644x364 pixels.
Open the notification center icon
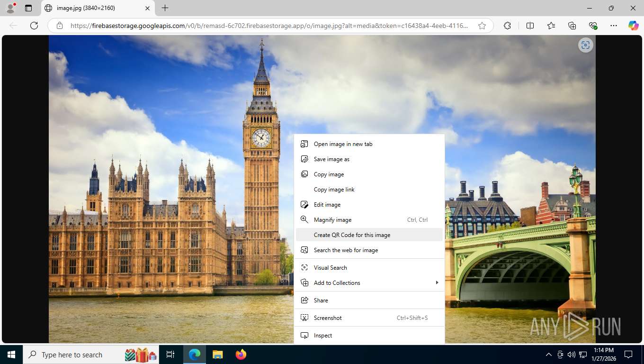click(x=628, y=355)
